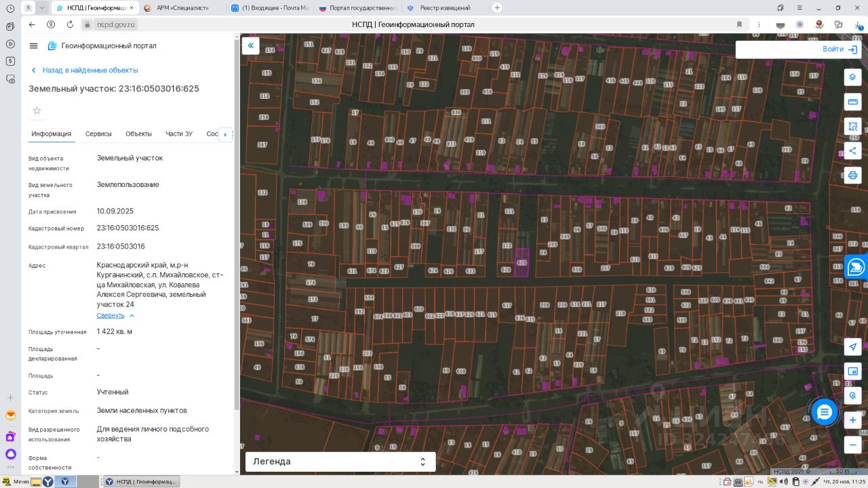Screen dimensions: 868x488
Task: Print the map using printer icon
Action: coord(852,176)
